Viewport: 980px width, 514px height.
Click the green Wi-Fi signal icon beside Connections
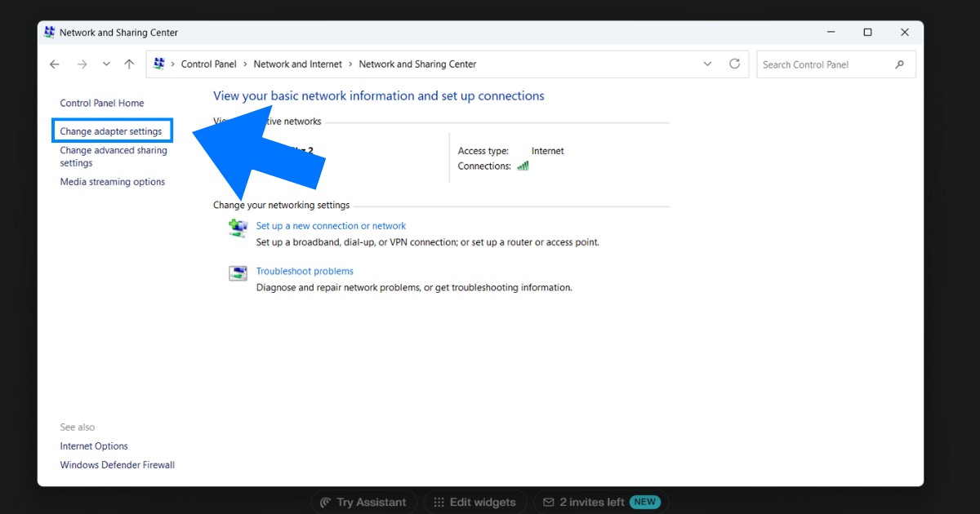coord(523,166)
